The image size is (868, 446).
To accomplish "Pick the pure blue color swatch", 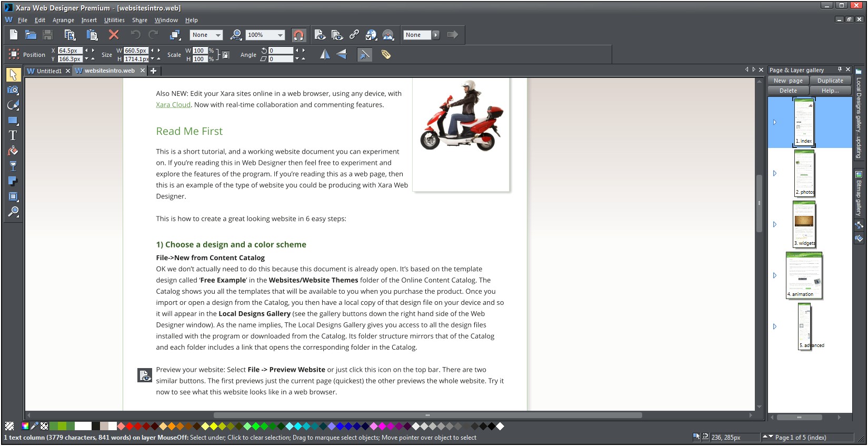I will coord(340,426).
